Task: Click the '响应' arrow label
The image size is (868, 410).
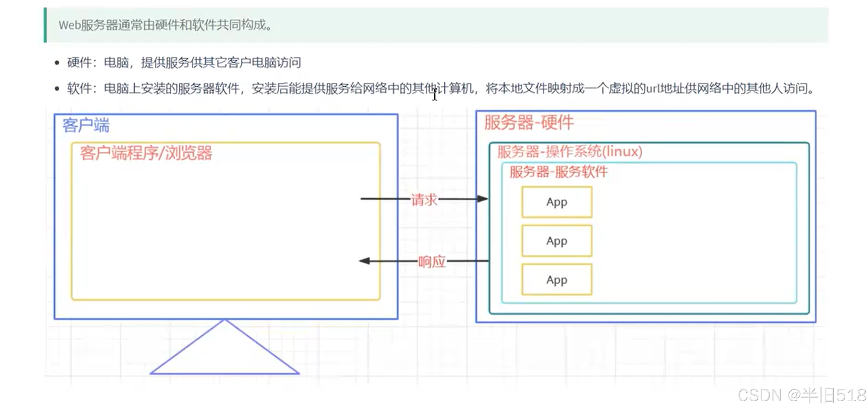Action: click(x=432, y=262)
